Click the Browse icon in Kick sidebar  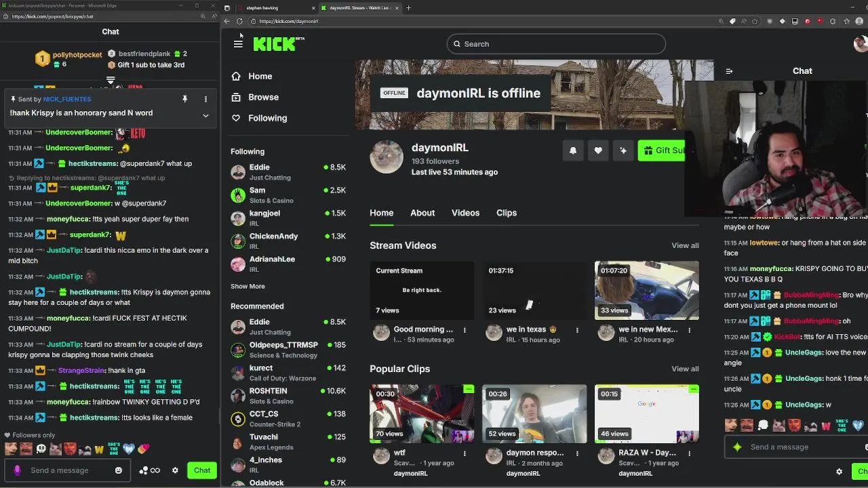[x=236, y=97]
